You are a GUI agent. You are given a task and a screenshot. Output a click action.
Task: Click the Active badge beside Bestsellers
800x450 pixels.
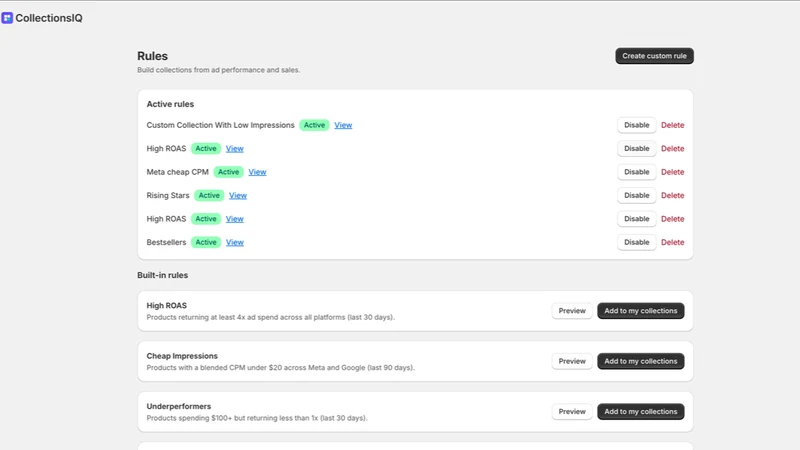click(x=206, y=242)
